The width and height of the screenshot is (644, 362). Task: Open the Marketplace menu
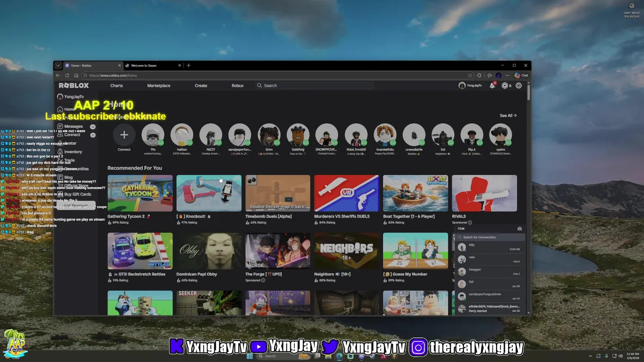[x=158, y=85]
